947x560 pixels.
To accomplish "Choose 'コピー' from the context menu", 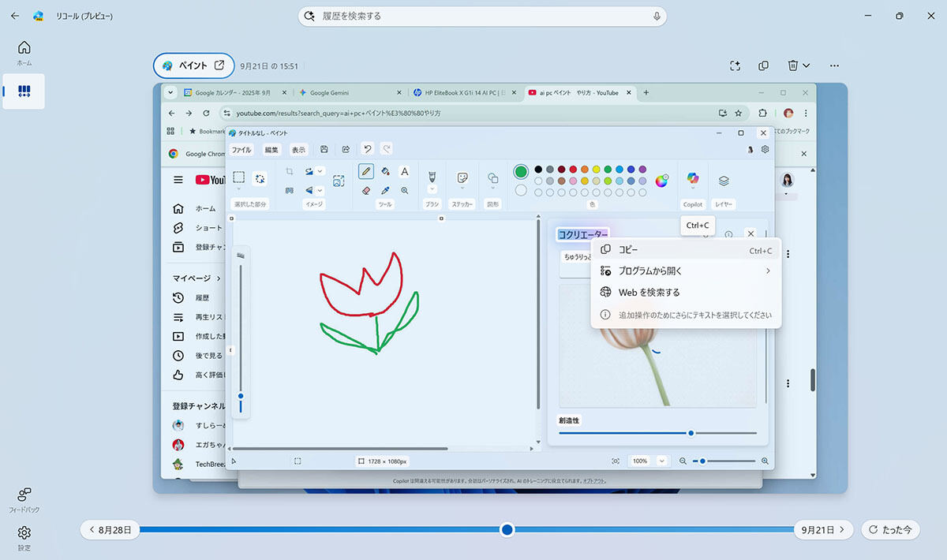I will click(628, 250).
